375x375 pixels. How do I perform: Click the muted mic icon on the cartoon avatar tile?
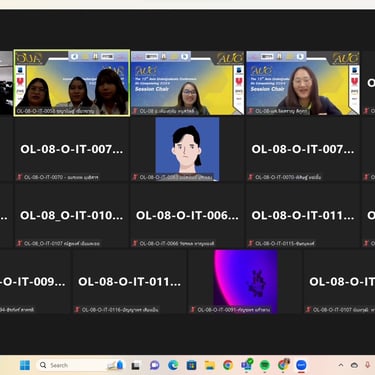[x=135, y=177]
